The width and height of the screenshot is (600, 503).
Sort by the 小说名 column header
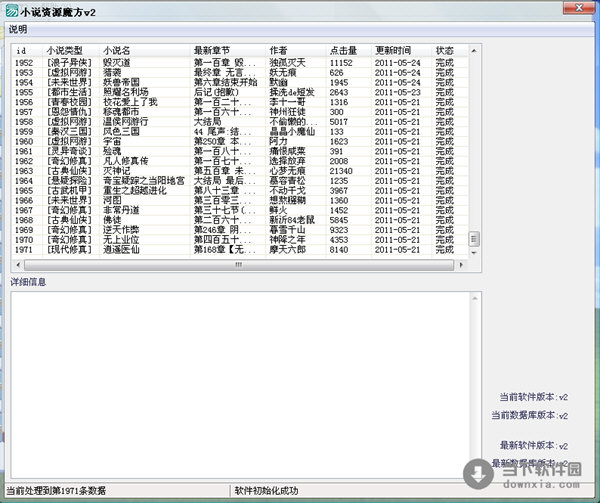click(x=118, y=50)
